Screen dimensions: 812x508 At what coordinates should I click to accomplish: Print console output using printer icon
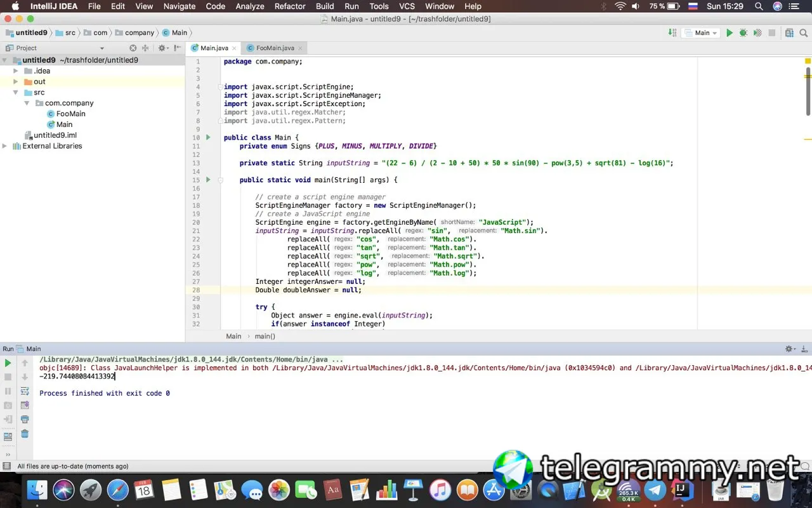tap(25, 420)
